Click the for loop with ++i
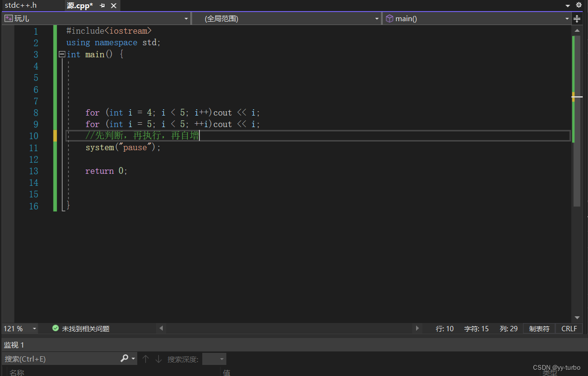The height and width of the screenshot is (376, 588). 173,124
